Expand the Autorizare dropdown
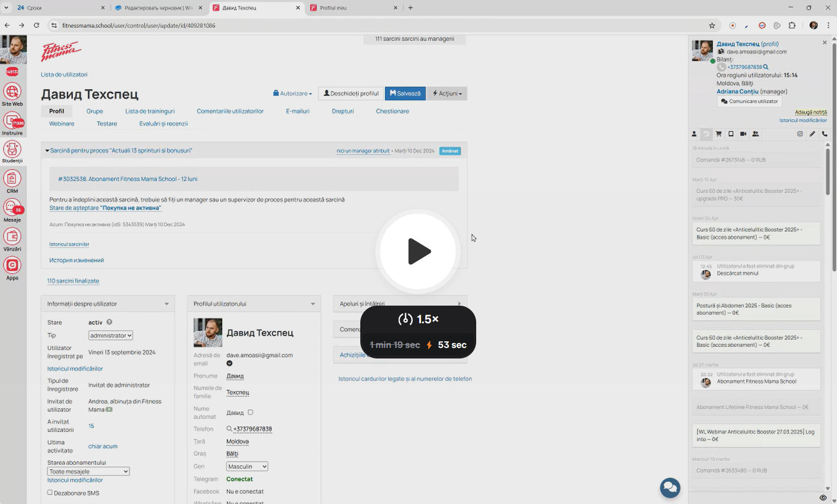The height and width of the screenshot is (504, 837). click(292, 94)
